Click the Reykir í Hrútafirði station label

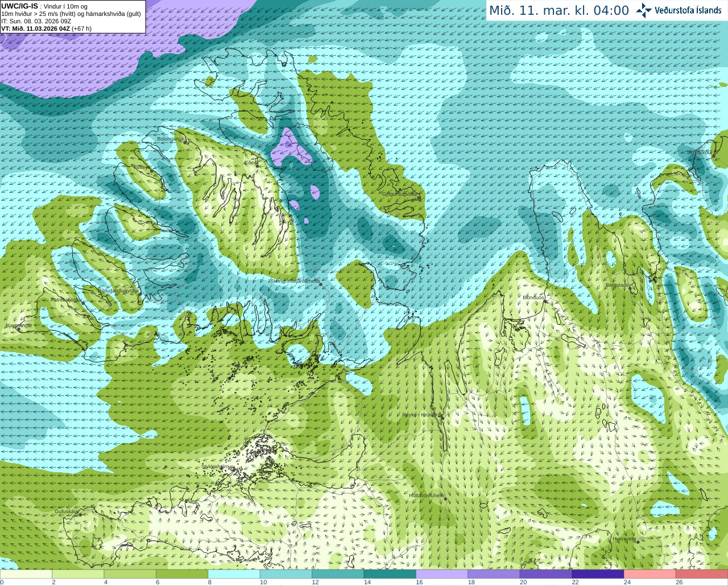421,415
